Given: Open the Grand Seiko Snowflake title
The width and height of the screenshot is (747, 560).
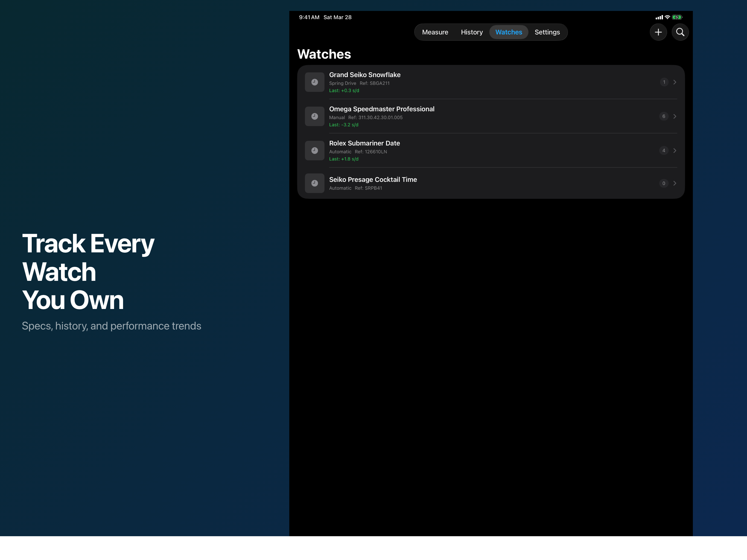Looking at the screenshot, I should pyautogui.click(x=365, y=75).
